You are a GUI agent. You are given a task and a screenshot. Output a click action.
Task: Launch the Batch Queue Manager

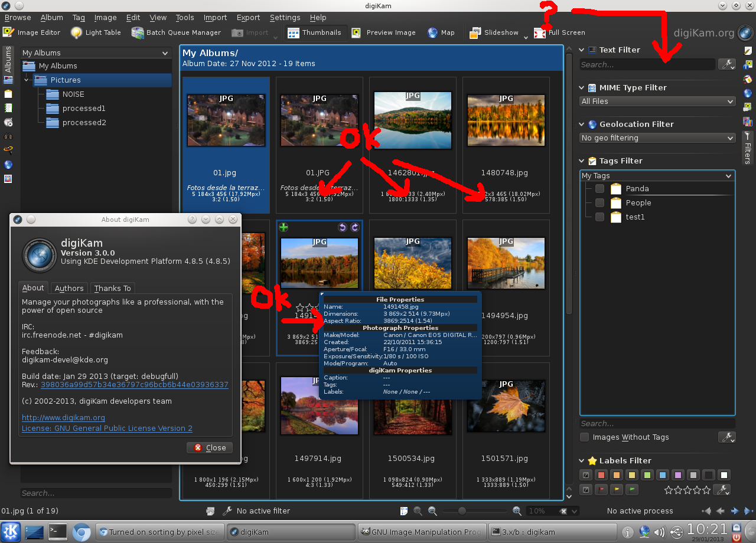(x=176, y=32)
